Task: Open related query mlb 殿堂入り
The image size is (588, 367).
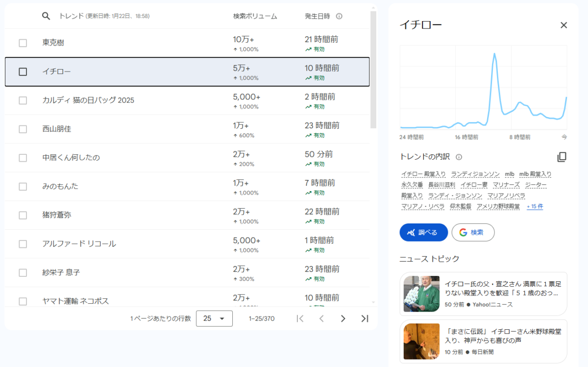Action: [x=535, y=174]
